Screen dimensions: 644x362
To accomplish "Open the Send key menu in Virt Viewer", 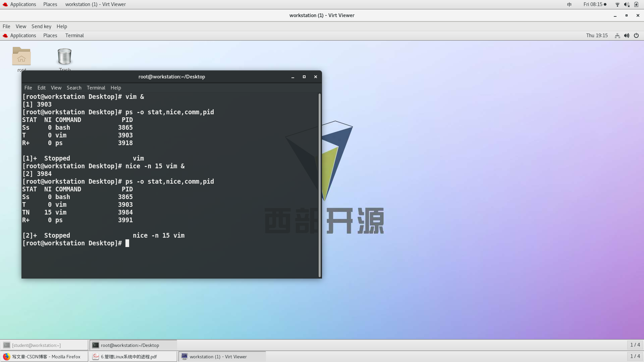I will tap(41, 26).
